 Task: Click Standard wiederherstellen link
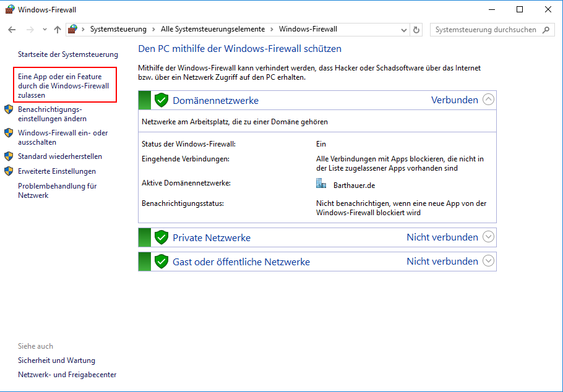[x=60, y=156]
